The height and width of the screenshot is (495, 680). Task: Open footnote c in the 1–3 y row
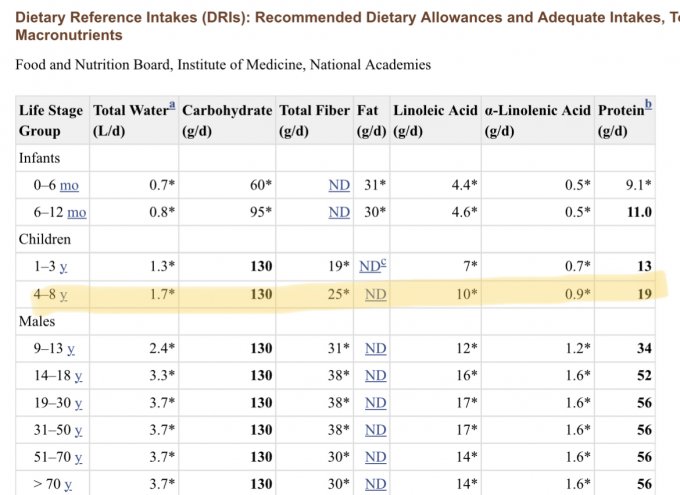382,263
